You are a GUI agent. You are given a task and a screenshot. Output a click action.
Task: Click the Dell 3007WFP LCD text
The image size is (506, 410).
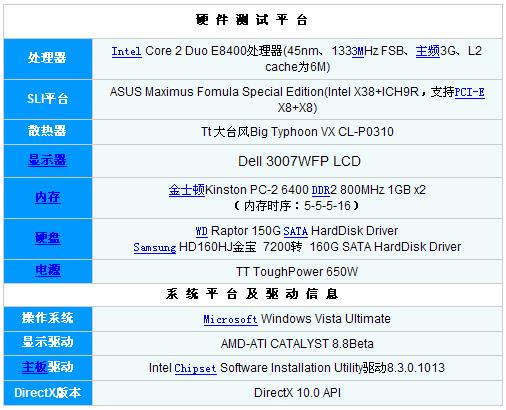click(299, 161)
